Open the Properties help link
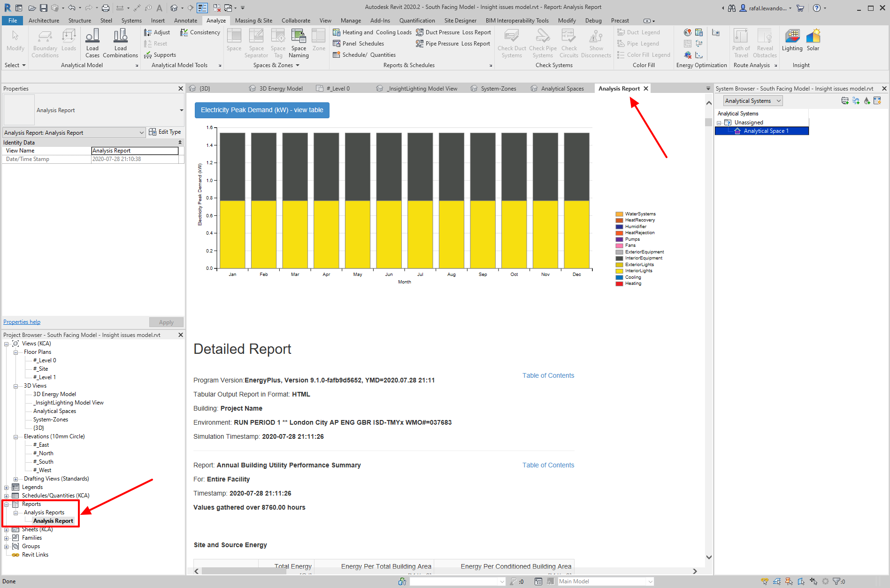The width and height of the screenshot is (890, 588). pos(22,322)
